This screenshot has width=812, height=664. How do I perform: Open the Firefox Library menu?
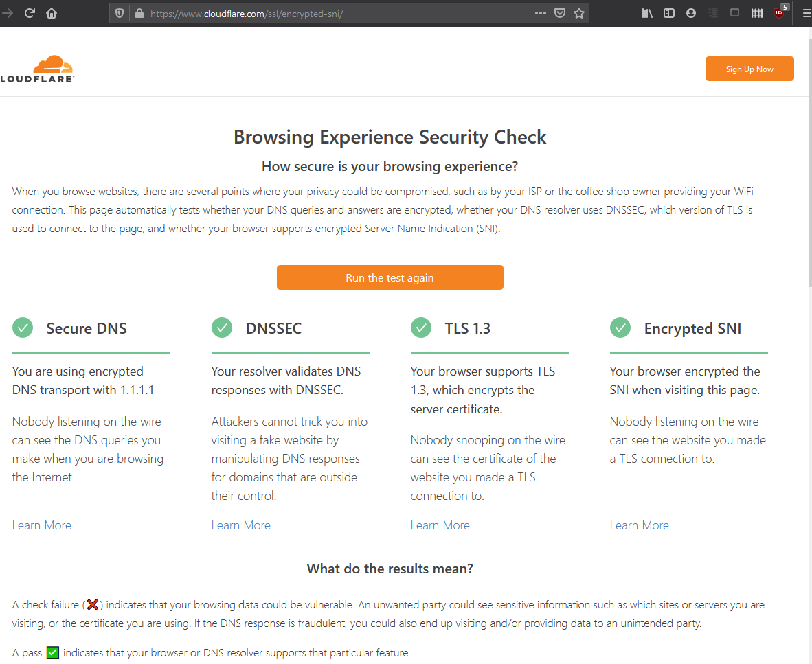click(647, 13)
